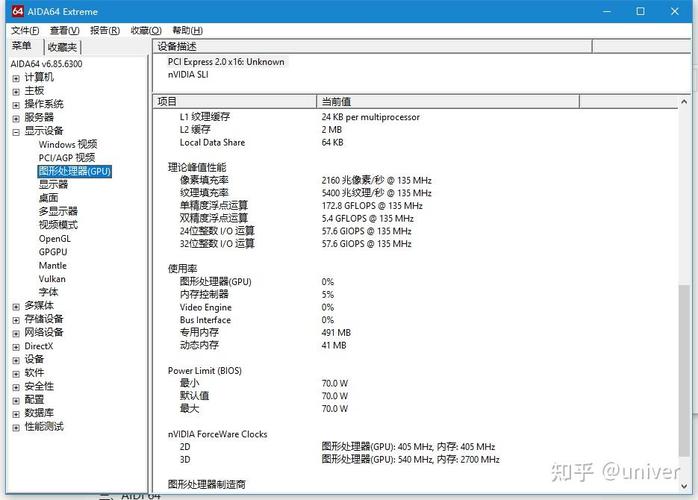Select the 默认值 power limit row
698x500 pixels.
pos(264,396)
